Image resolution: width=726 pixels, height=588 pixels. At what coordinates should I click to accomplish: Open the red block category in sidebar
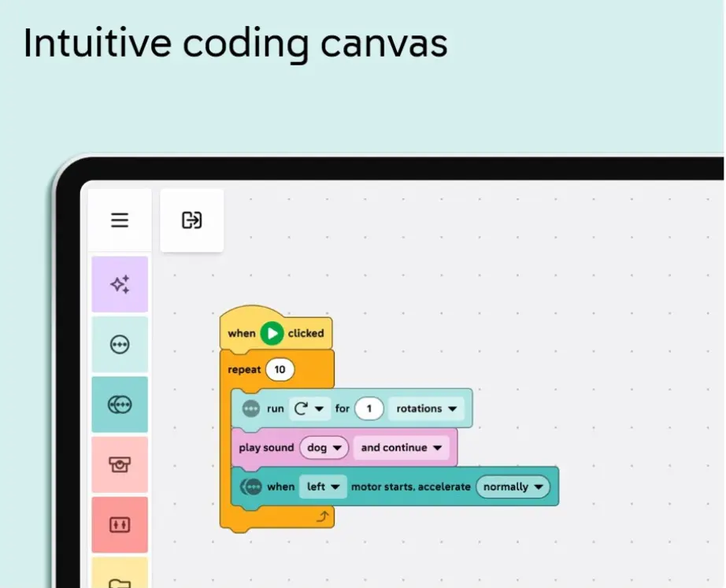point(120,524)
